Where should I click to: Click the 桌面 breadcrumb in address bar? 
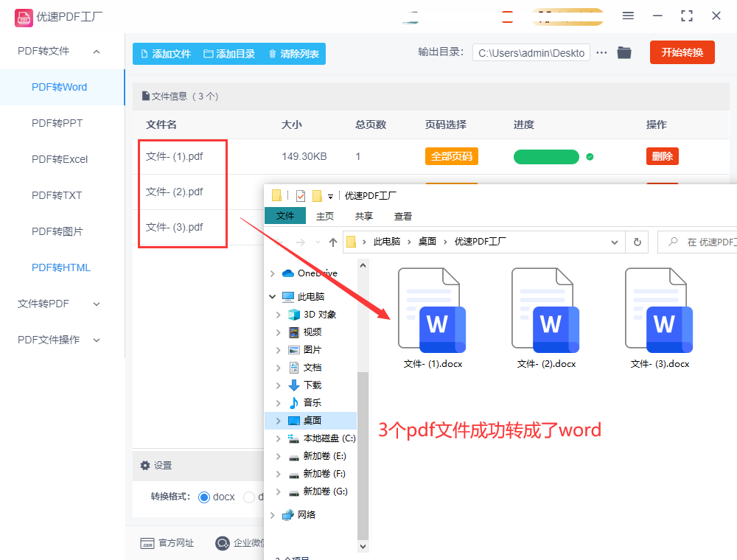pos(427,242)
